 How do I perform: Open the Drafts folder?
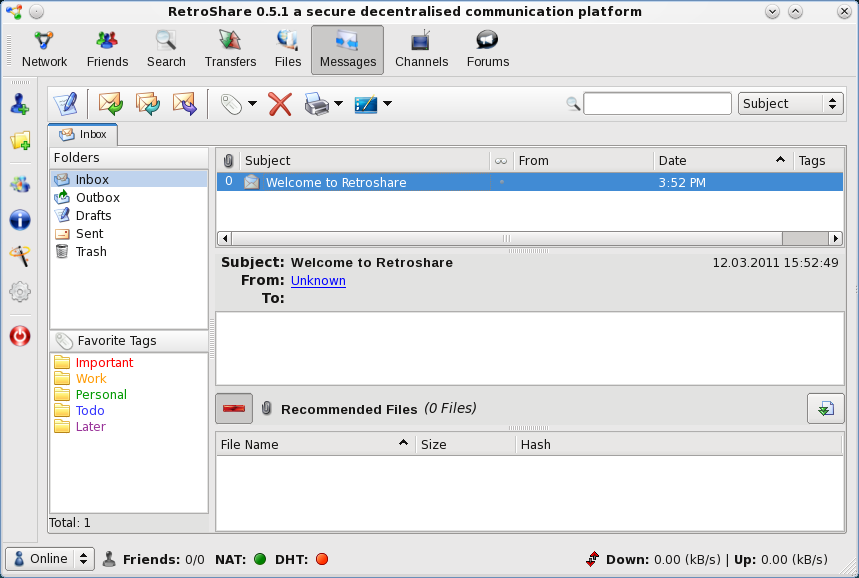pyautogui.click(x=129, y=215)
